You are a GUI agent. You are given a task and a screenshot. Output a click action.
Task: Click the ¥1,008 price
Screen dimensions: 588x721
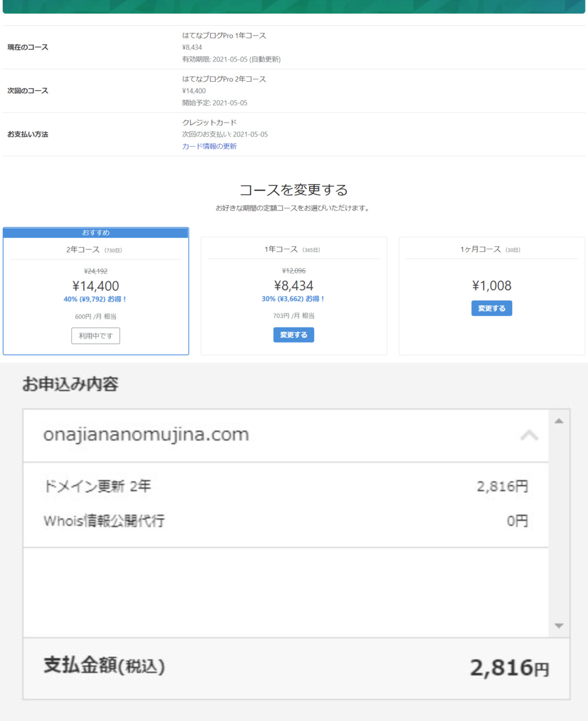(492, 286)
